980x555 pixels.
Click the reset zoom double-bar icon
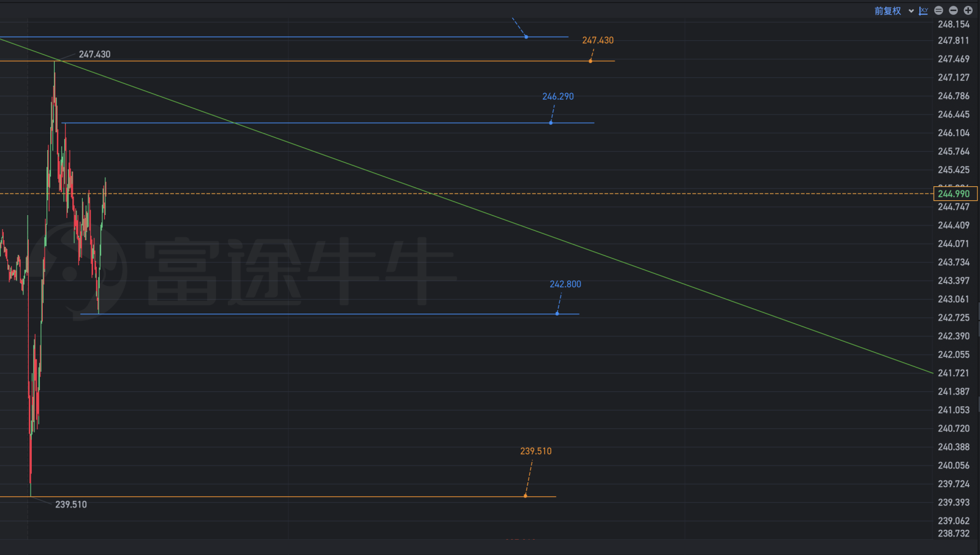point(938,10)
